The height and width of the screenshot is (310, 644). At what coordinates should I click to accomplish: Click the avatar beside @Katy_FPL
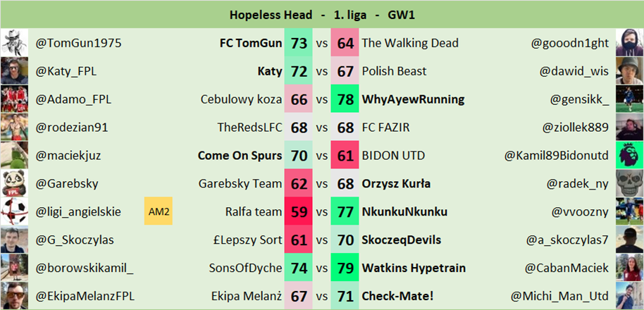[14, 71]
